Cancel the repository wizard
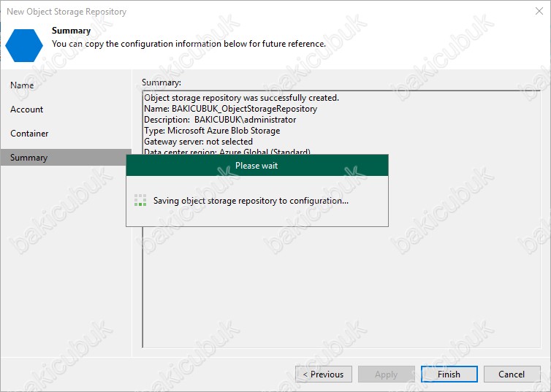This screenshot has width=551, height=392. click(x=512, y=374)
